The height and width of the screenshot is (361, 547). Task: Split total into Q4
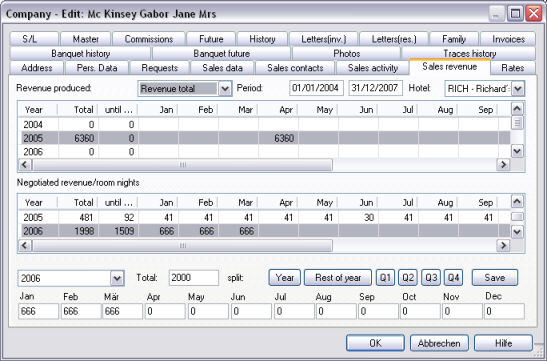pyautogui.click(x=454, y=278)
